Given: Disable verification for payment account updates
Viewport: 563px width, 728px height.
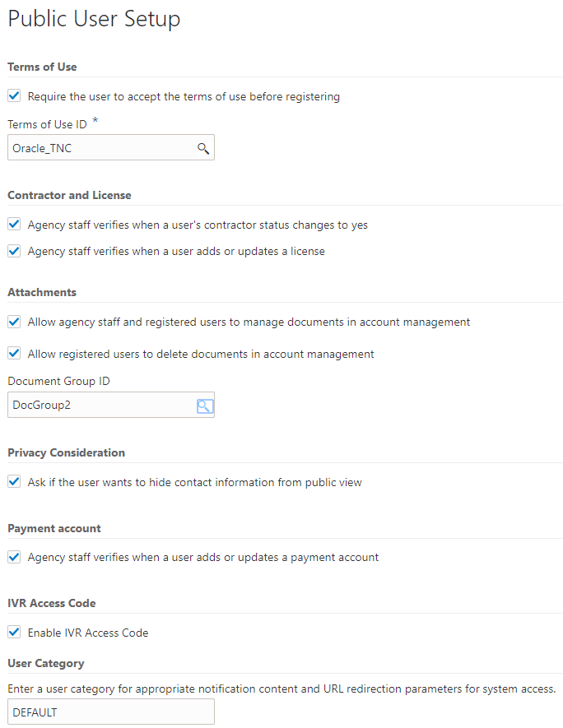Looking at the screenshot, I should [x=14, y=556].
